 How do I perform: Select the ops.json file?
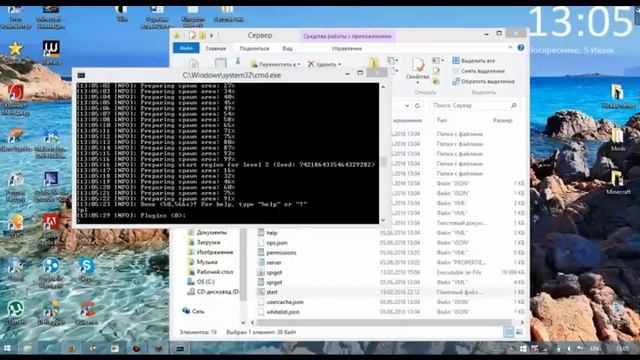[x=272, y=243]
